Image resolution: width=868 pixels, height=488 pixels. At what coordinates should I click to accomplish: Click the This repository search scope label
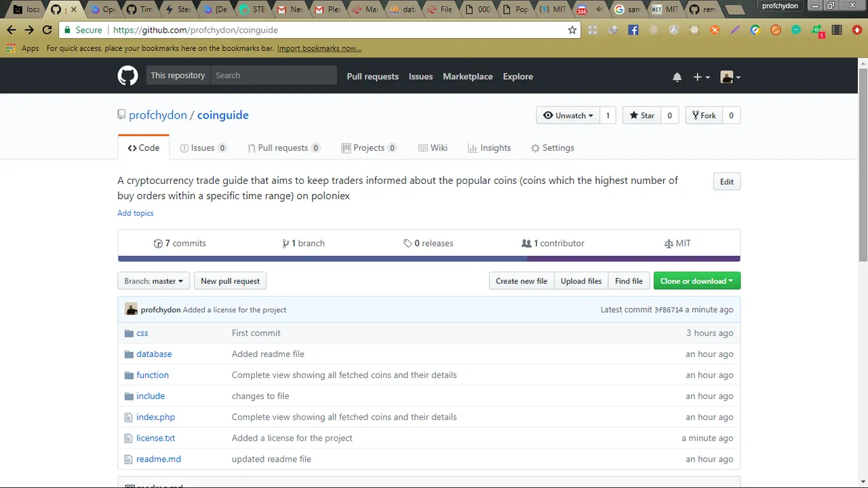pyautogui.click(x=178, y=75)
